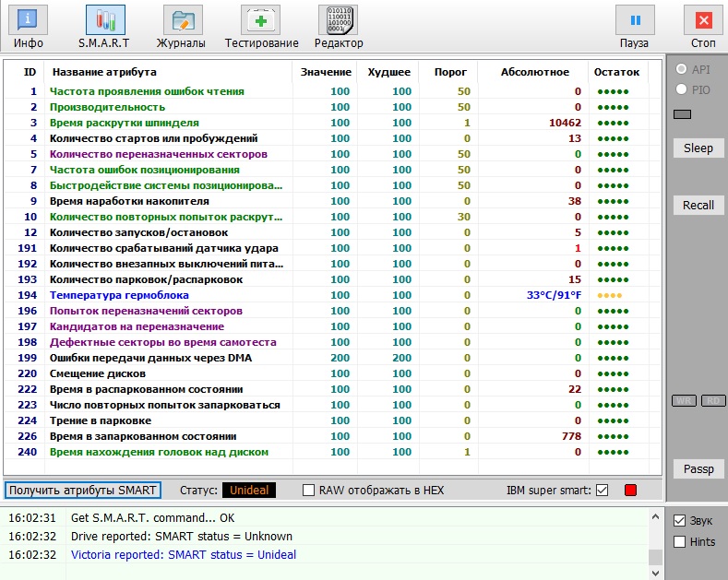Enable the Hints checkbox

tap(679, 542)
